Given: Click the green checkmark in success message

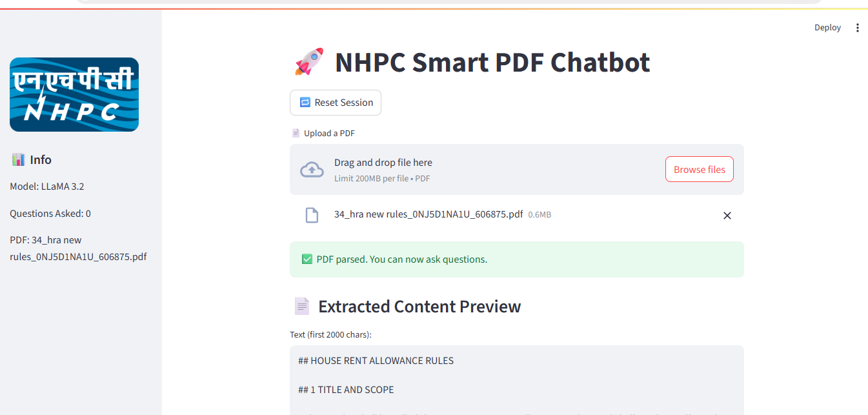Looking at the screenshot, I should coord(307,259).
